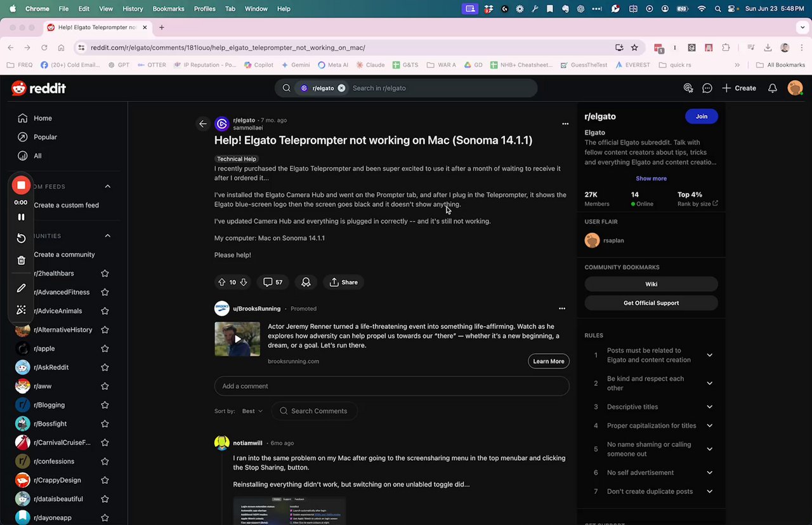Play the Brooks Running video thumbnail
The image size is (812, 525).
click(237, 339)
